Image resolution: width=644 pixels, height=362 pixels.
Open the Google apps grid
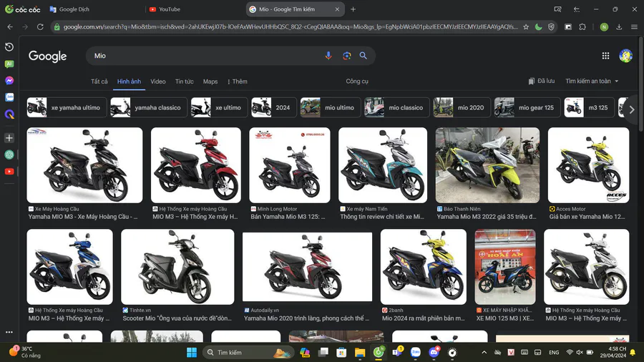pos(605,56)
